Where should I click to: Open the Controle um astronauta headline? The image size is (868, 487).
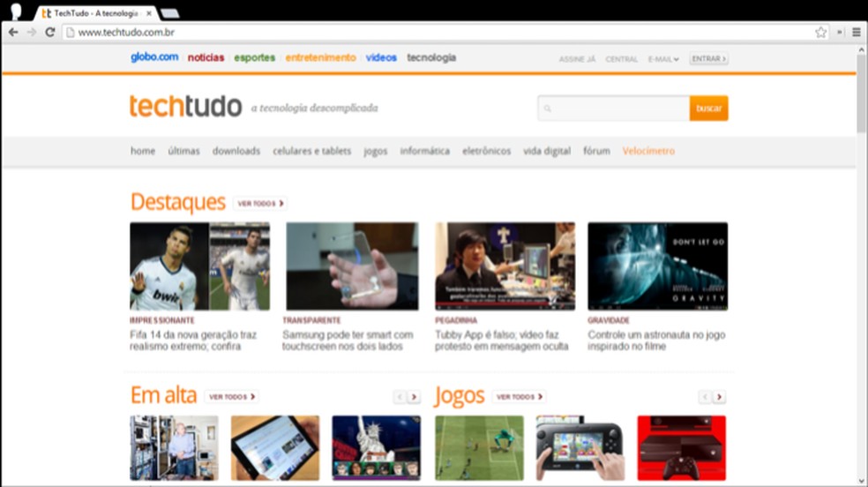pos(656,341)
